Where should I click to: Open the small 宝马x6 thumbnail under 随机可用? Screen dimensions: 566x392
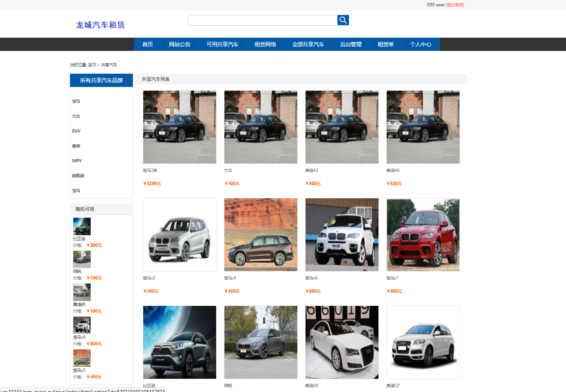coord(82,325)
